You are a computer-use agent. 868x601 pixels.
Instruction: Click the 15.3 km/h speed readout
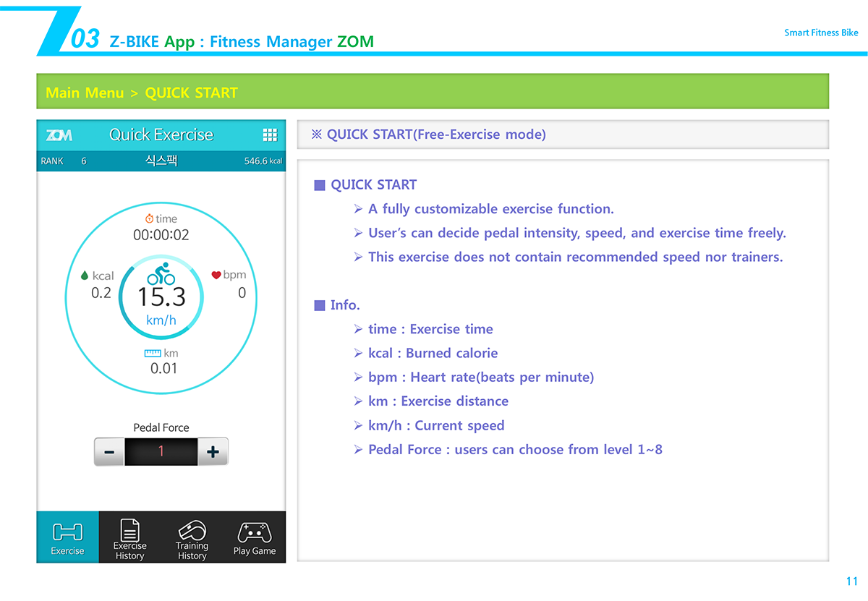coord(161,297)
